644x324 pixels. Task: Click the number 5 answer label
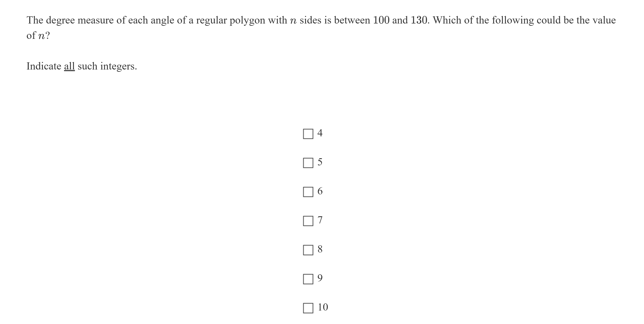[320, 162]
